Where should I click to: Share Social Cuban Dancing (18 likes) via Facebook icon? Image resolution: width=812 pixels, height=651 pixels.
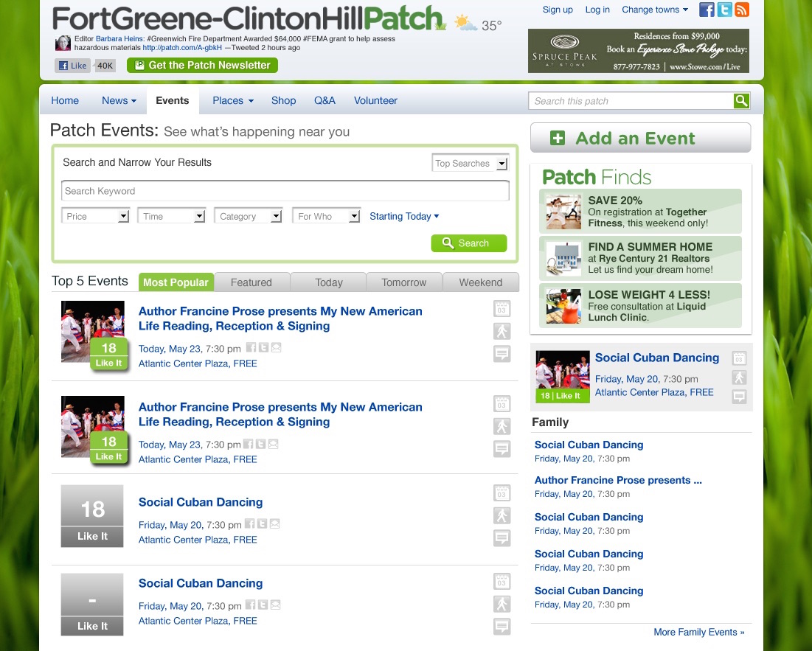coord(249,523)
